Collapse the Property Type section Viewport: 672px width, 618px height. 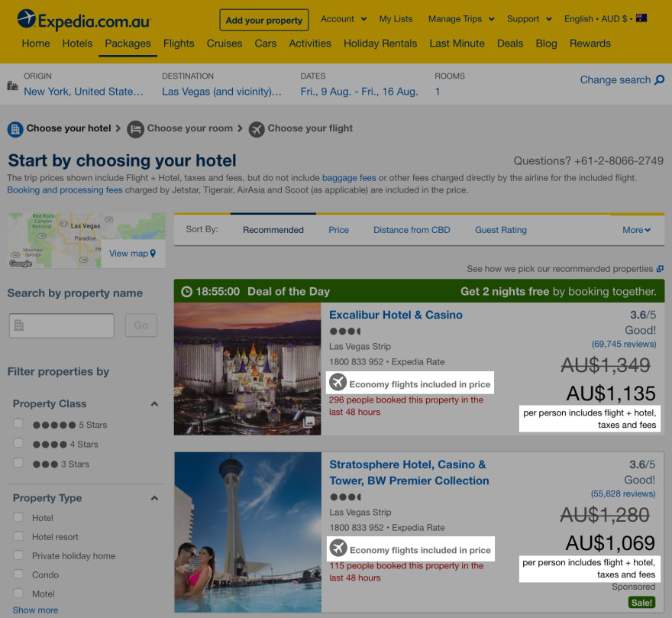(x=155, y=498)
